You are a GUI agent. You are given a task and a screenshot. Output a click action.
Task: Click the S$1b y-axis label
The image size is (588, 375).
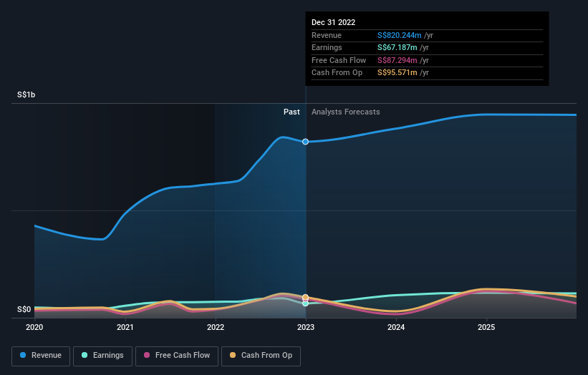coord(26,94)
